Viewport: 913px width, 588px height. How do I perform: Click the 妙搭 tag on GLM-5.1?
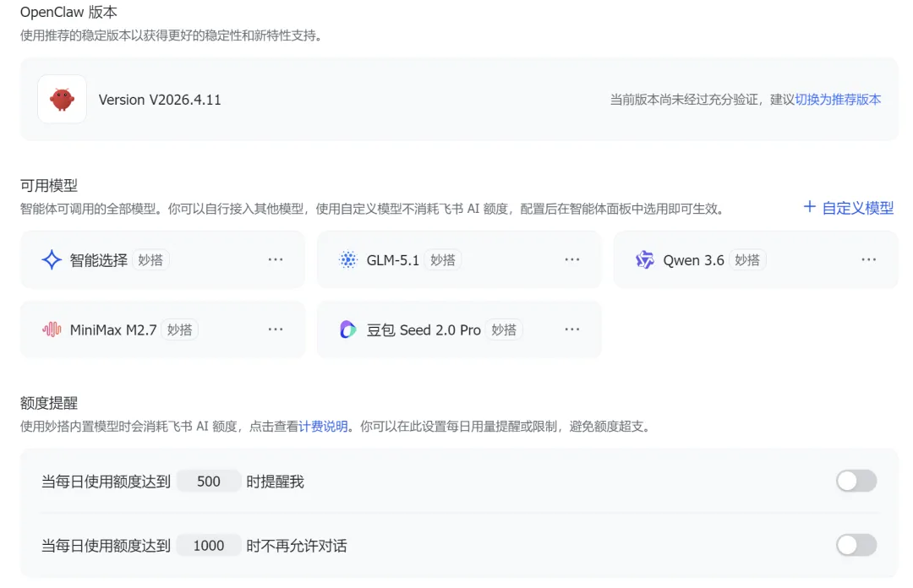pos(442,260)
